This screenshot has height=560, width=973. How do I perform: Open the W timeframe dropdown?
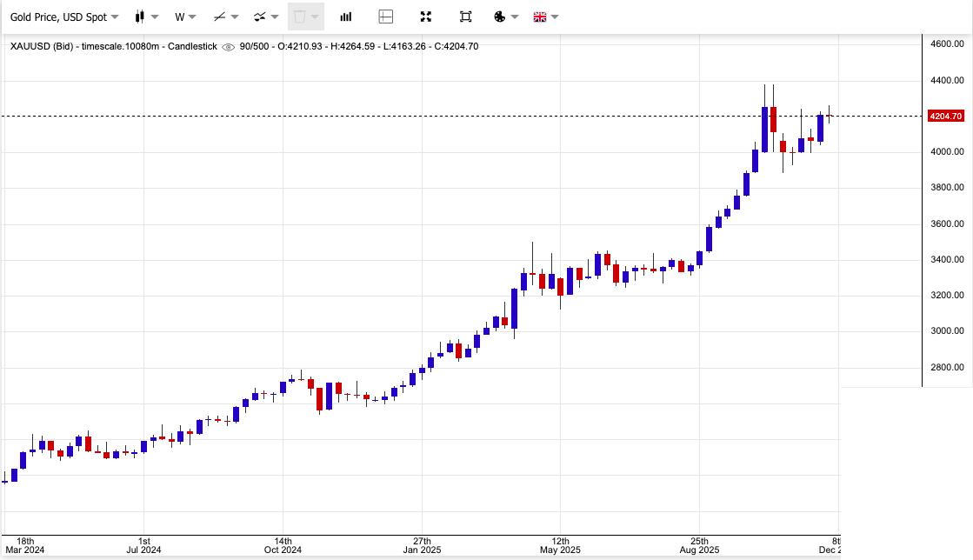click(185, 17)
